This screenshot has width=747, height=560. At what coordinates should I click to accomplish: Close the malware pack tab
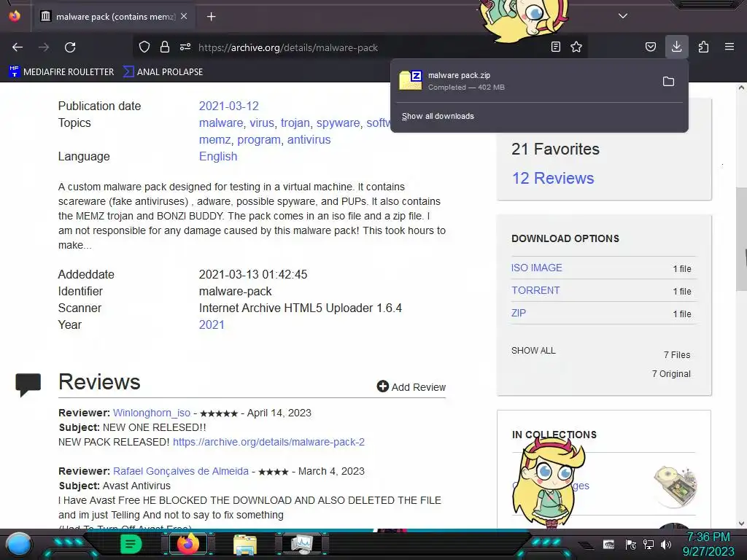point(184,16)
